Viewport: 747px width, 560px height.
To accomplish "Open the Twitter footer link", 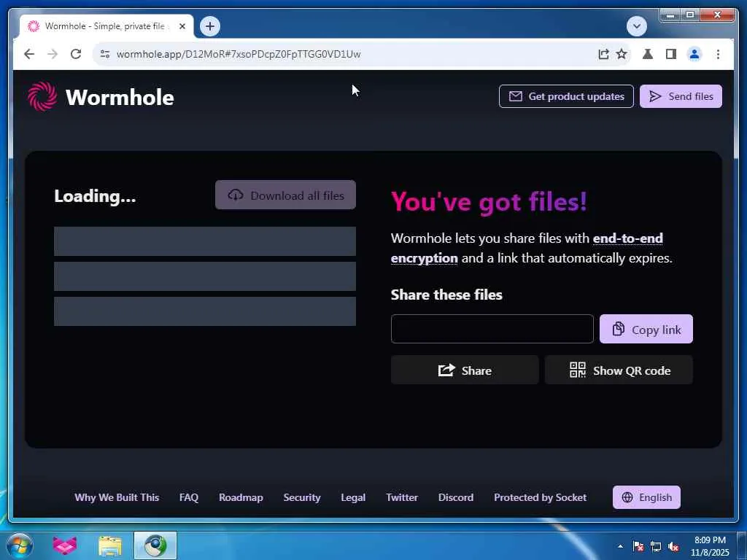I will [x=402, y=497].
